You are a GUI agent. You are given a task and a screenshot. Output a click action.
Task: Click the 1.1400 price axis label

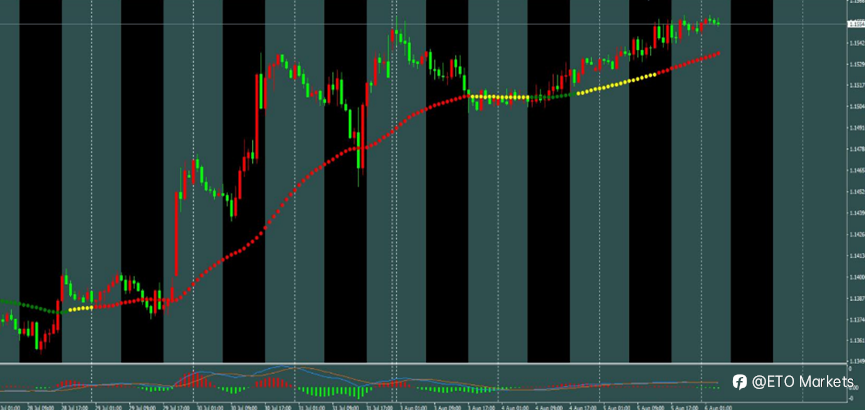pos(857,277)
